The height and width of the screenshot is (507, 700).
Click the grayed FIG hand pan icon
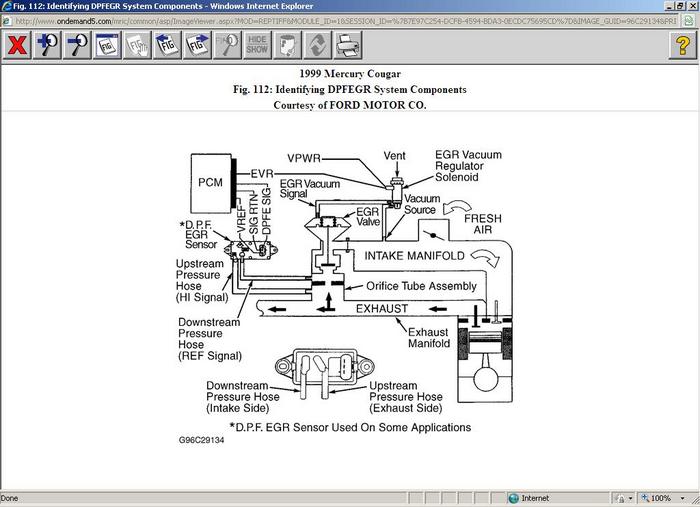pyautogui.click(x=138, y=45)
